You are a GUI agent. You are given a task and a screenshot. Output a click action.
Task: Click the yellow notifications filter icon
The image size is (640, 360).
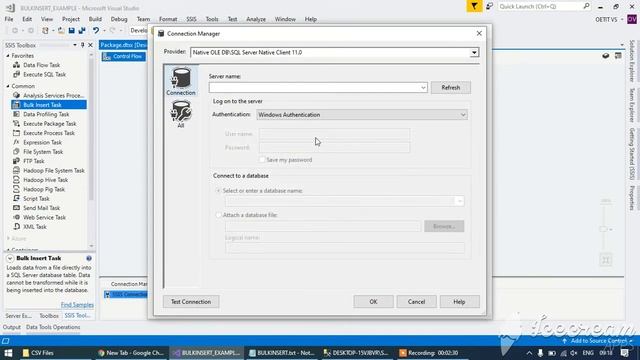(x=474, y=6)
